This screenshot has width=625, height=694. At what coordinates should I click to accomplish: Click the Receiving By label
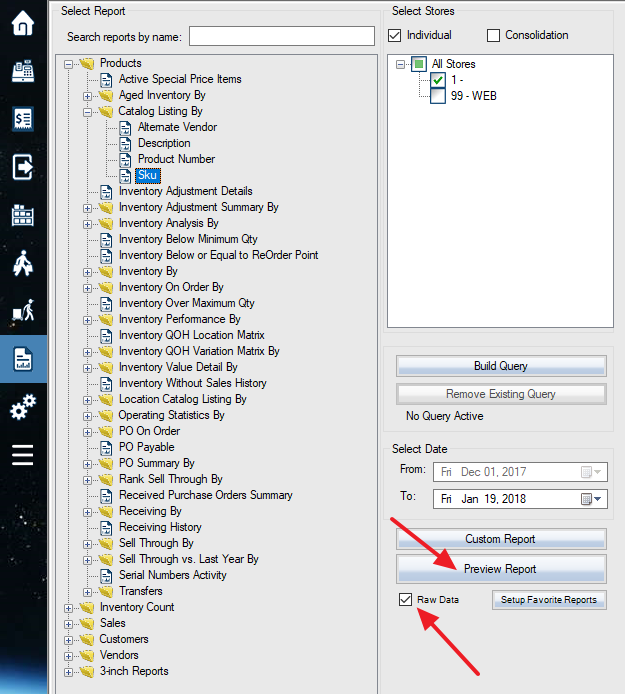150,511
